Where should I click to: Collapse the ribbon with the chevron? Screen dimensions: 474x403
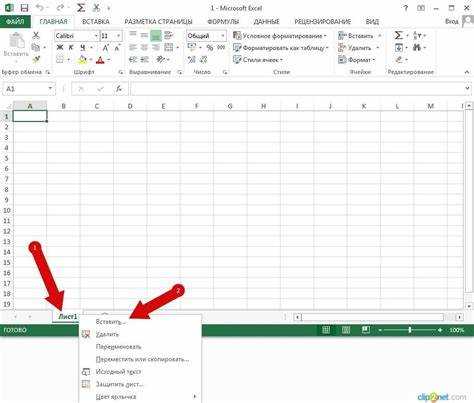tap(467, 72)
